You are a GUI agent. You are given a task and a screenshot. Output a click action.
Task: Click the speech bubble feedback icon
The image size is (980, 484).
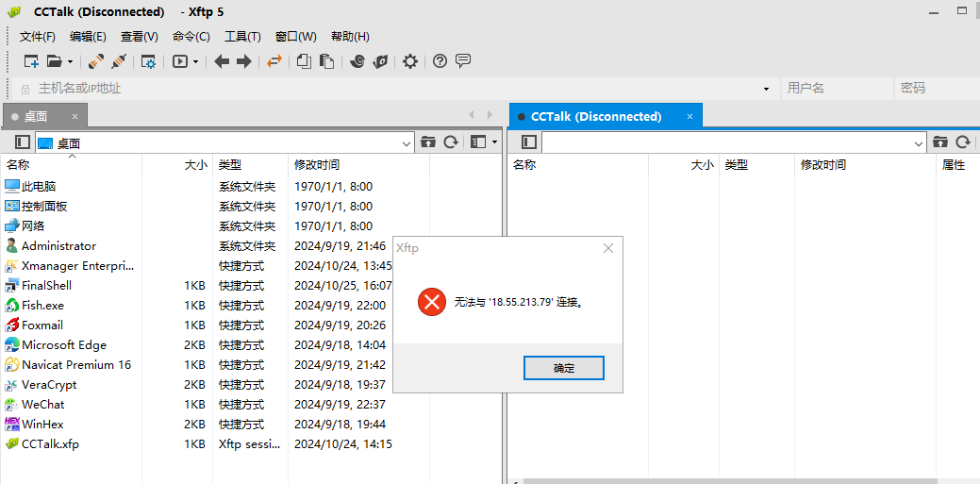coord(463,61)
